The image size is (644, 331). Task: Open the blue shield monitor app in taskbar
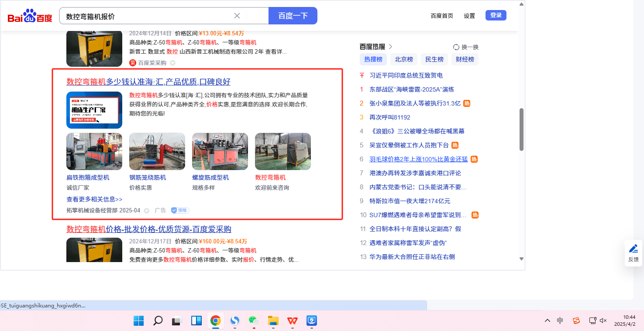click(x=311, y=321)
